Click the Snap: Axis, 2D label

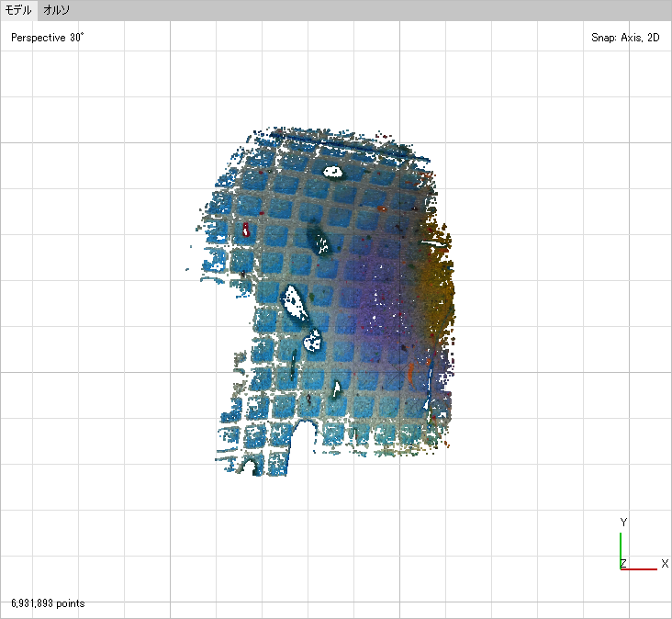(x=625, y=38)
